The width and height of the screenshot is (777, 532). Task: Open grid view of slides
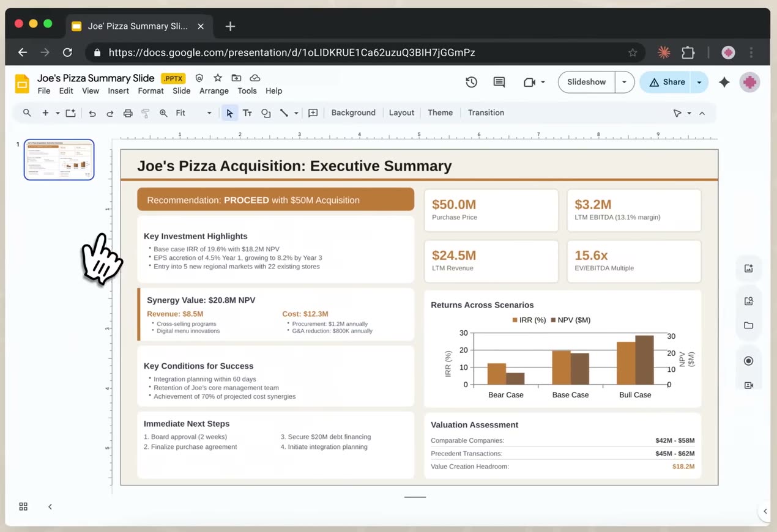[x=23, y=506]
